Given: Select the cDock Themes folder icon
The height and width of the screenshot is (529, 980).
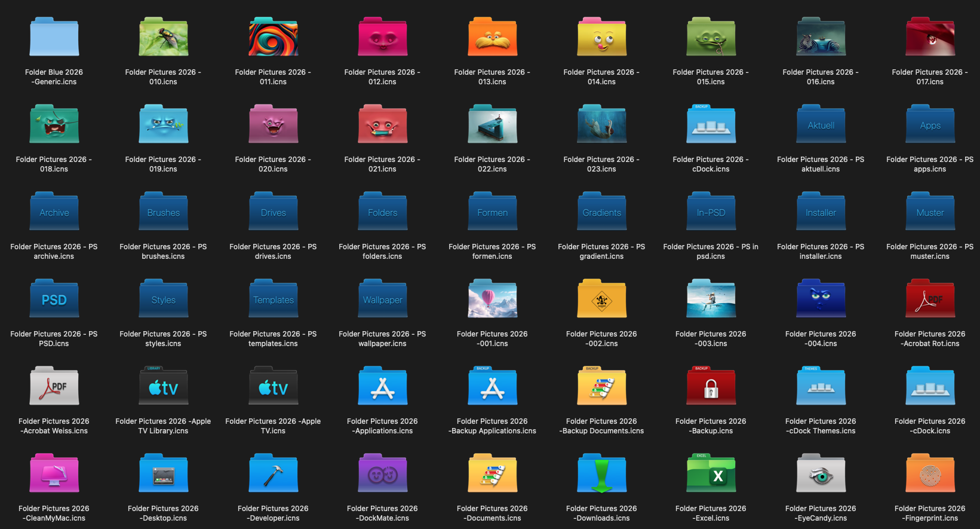Looking at the screenshot, I should [821, 387].
